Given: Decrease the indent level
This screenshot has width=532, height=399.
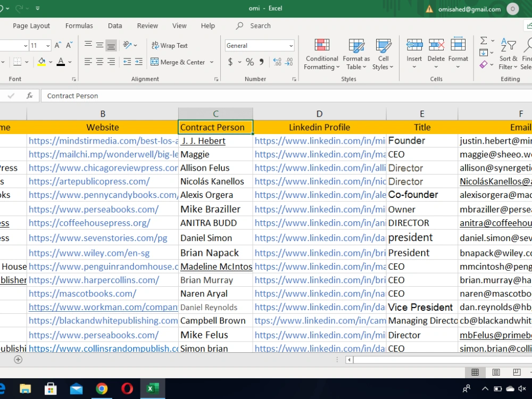Looking at the screenshot, I should (x=127, y=62).
